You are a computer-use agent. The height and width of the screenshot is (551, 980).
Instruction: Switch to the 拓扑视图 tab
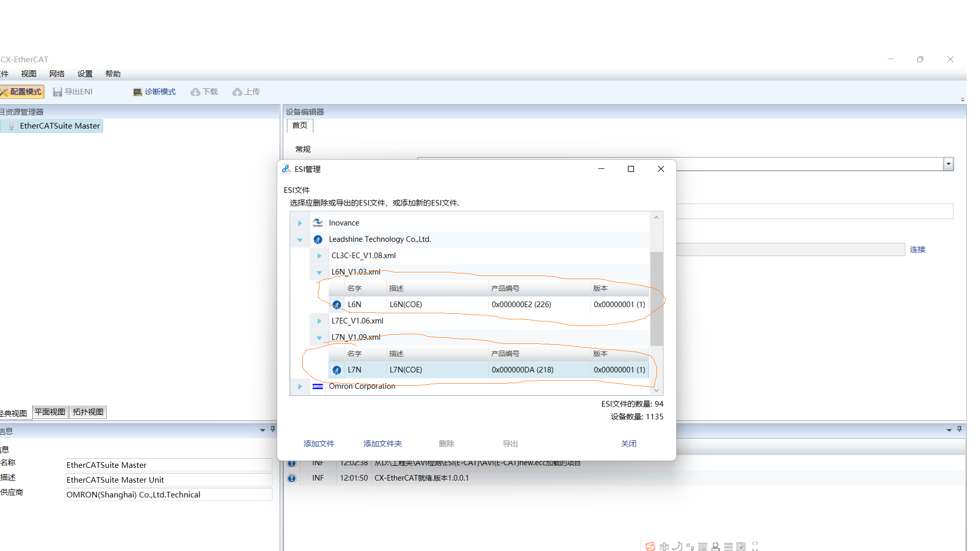tap(88, 412)
